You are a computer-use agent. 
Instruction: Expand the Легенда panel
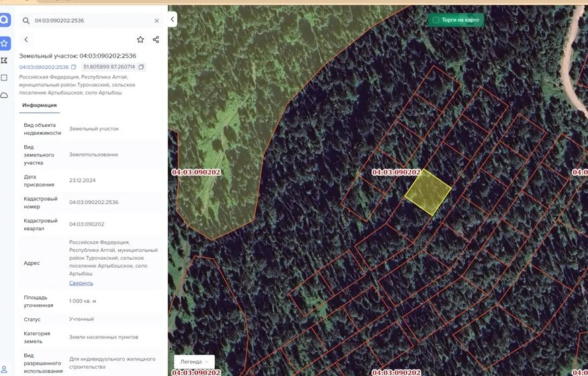[194, 362]
